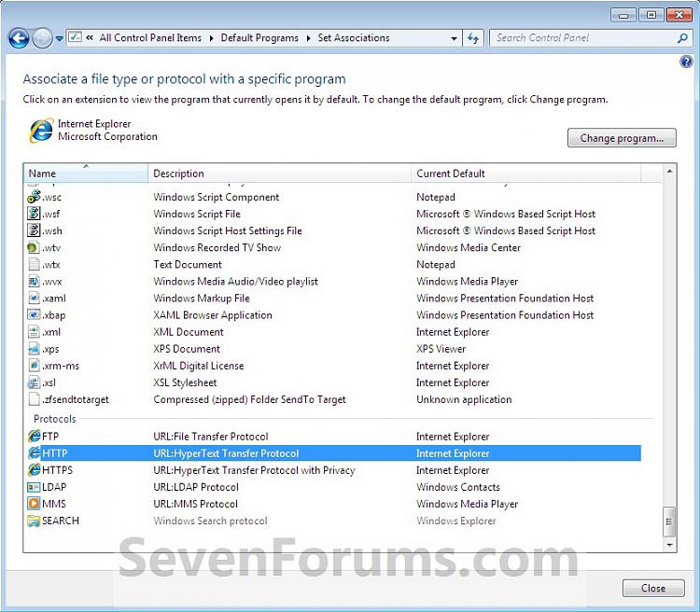
Task: Select the .xml document icon
Action: point(34,332)
